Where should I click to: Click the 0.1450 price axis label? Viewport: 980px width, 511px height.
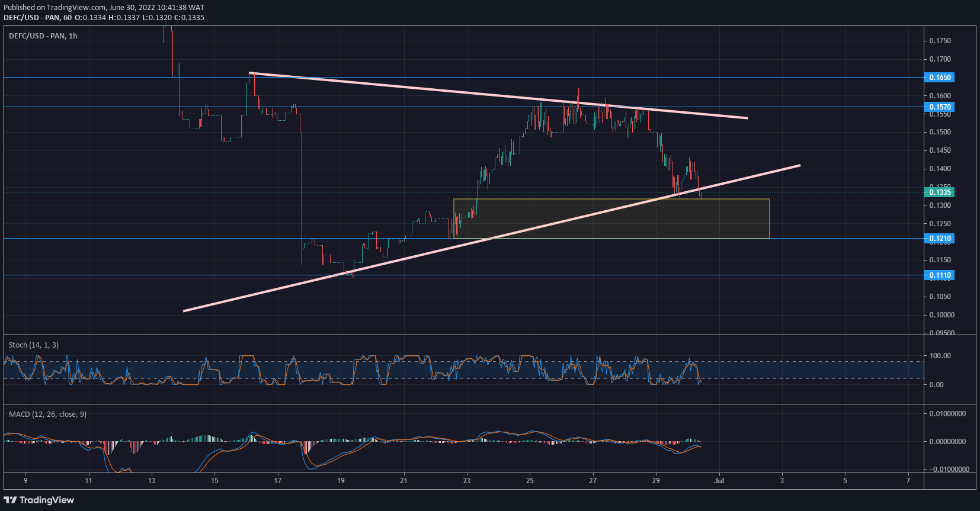tap(940, 150)
